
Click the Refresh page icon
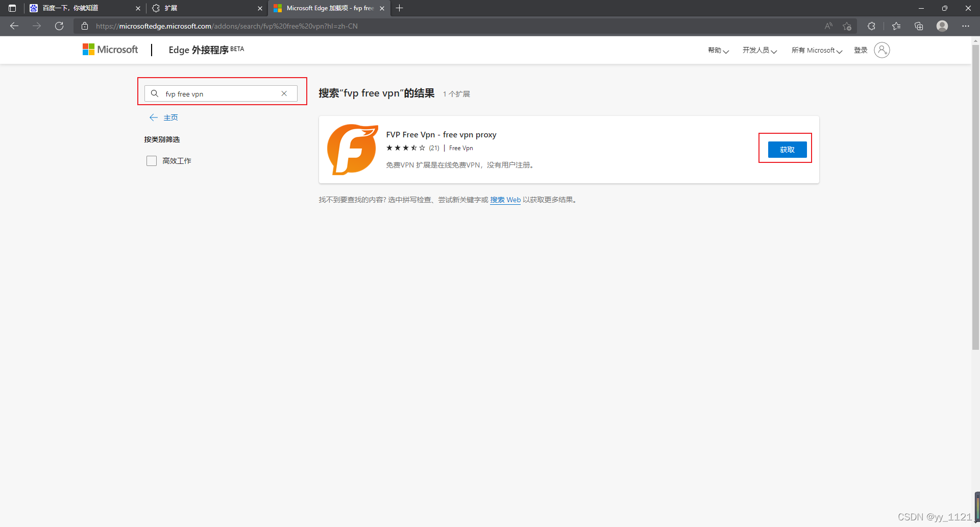(x=59, y=26)
